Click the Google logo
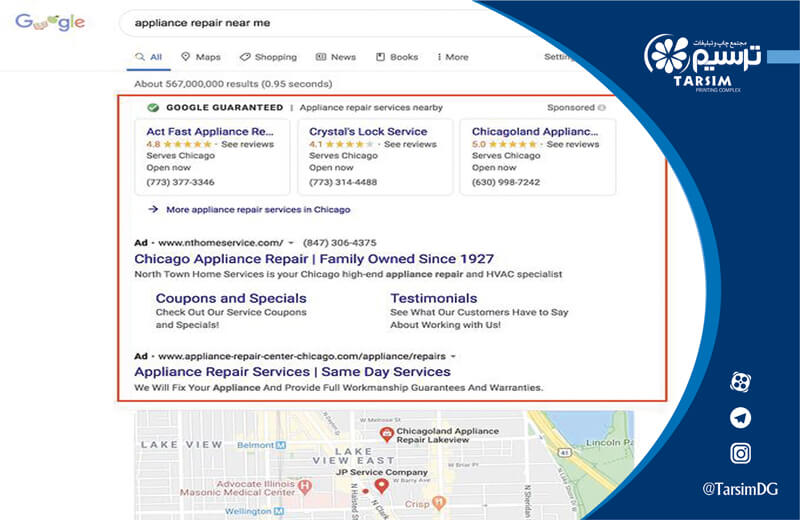Screen dimensions: 800x520 [x=50, y=22]
